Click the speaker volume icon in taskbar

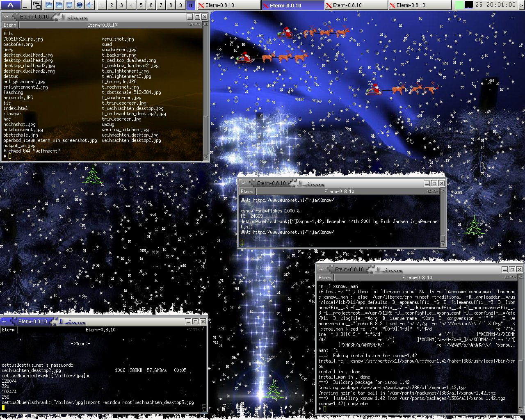(x=90, y=5)
